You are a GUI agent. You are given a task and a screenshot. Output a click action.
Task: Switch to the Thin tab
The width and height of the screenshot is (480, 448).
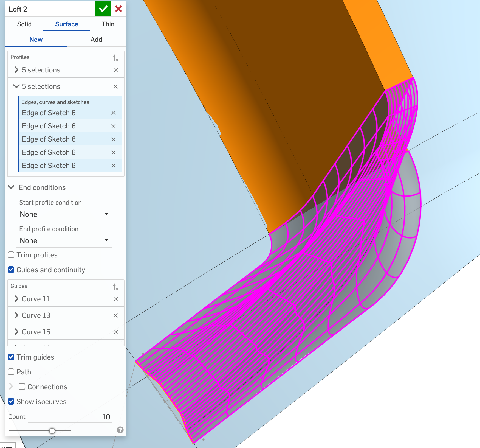click(x=108, y=24)
